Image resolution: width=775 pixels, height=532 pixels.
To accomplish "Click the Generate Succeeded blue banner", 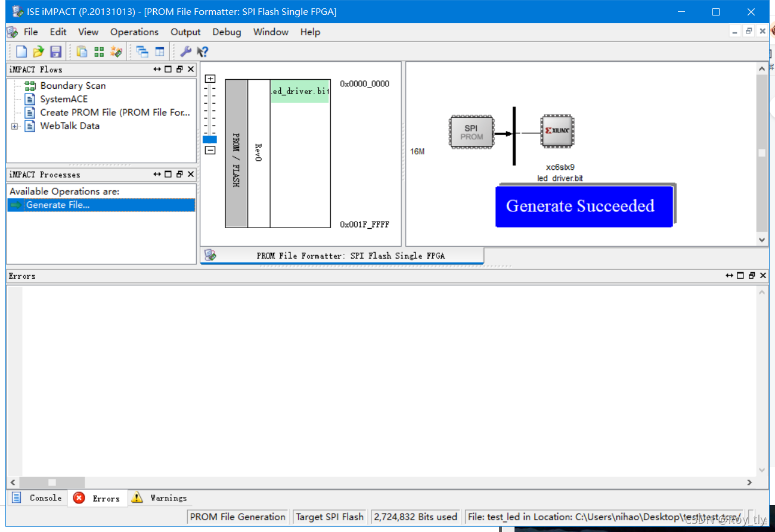I will click(584, 206).
